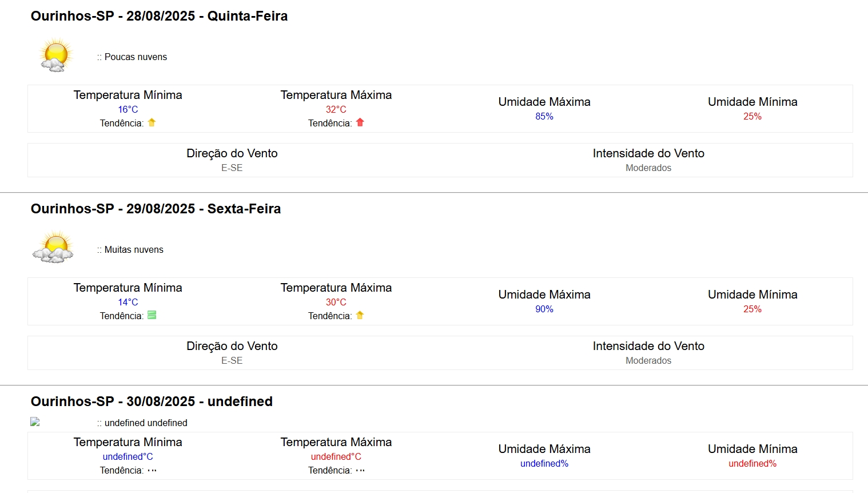Click the heading Ourinhos-SP 28/08/2025 Quinta-Feira
This screenshot has height=493, width=868.
click(159, 16)
